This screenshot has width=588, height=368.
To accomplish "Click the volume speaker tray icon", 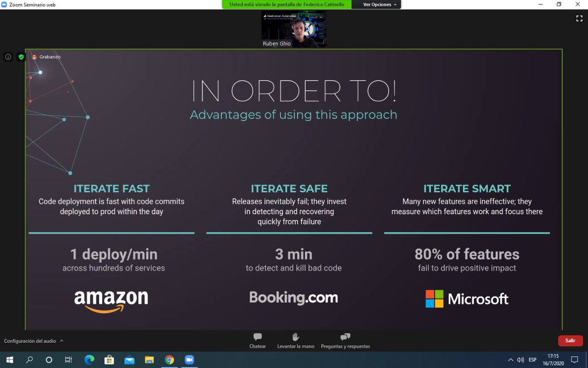I will (x=520, y=360).
